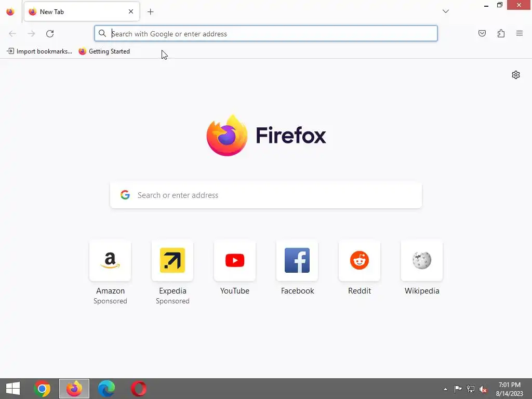Open the Firefox application menu
The image size is (532, 399).
(519, 33)
